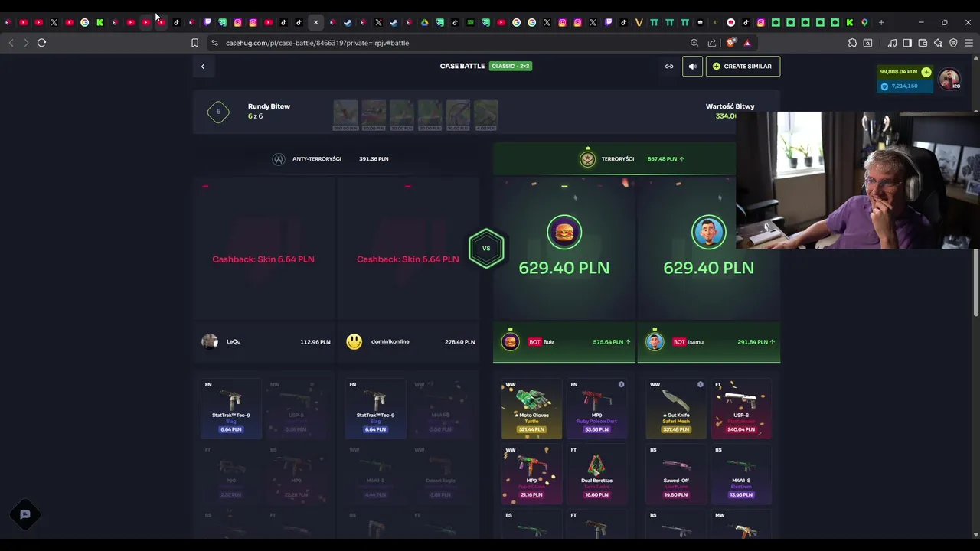Show info icon on Gut Knife card

point(700,384)
